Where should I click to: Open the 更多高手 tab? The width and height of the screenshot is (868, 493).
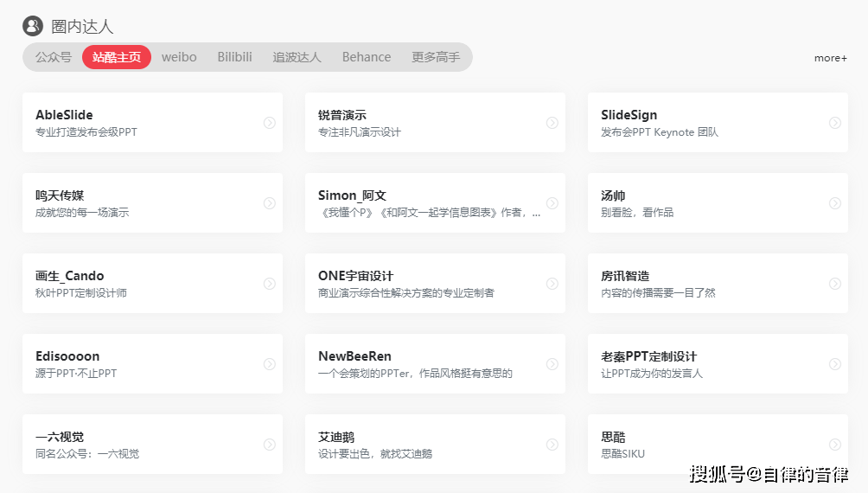tap(436, 57)
